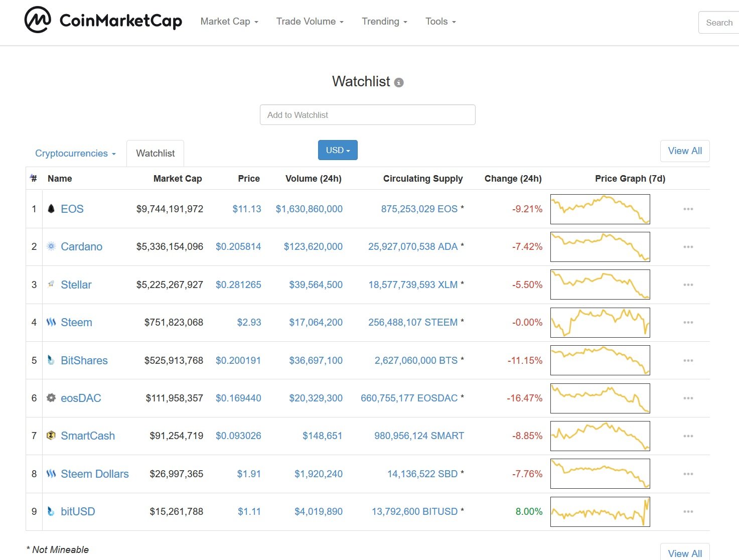Viewport: 739px width, 560px height.
Task: Click the bitUSD coin icon
Action: click(51, 511)
